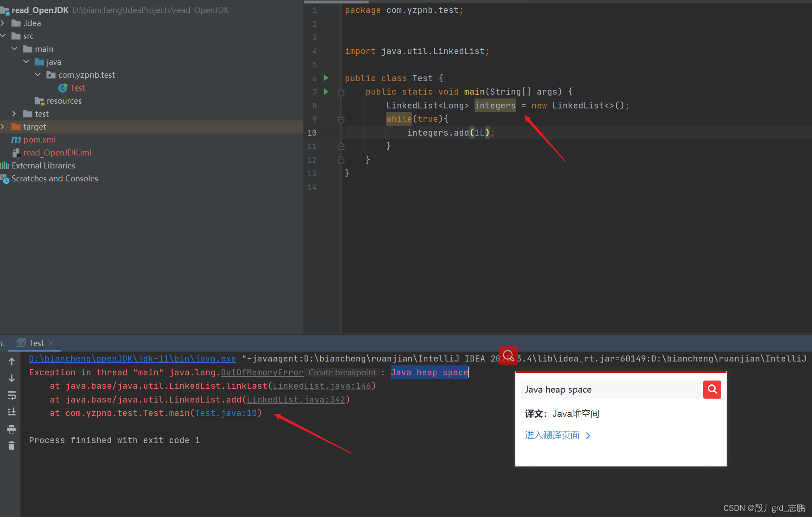This screenshot has width=812, height=517.
Task: Click the Scratches and Consoles icon
Action: 5,179
